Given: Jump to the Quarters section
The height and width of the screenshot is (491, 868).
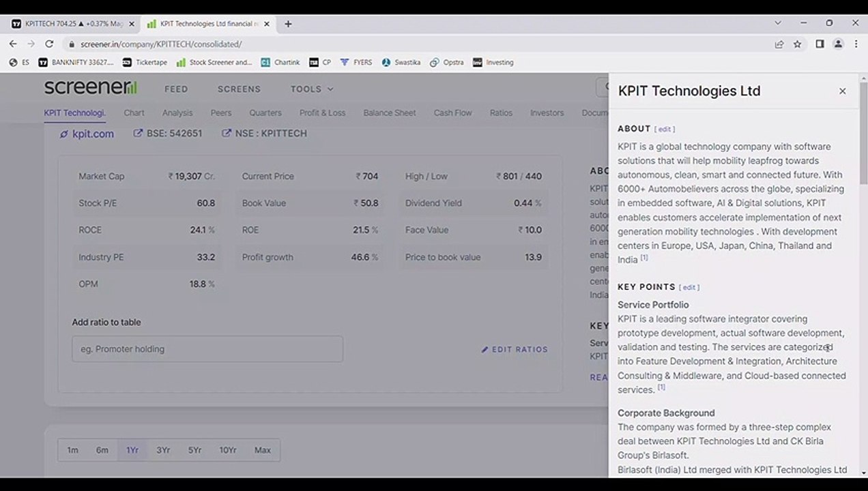Looking at the screenshot, I should (x=265, y=113).
